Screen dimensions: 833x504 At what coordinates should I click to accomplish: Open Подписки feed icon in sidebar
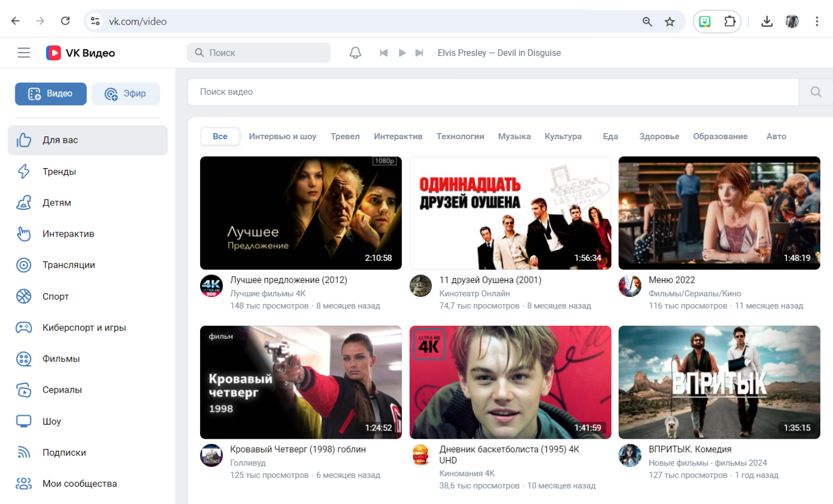click(x=24, y=453)
